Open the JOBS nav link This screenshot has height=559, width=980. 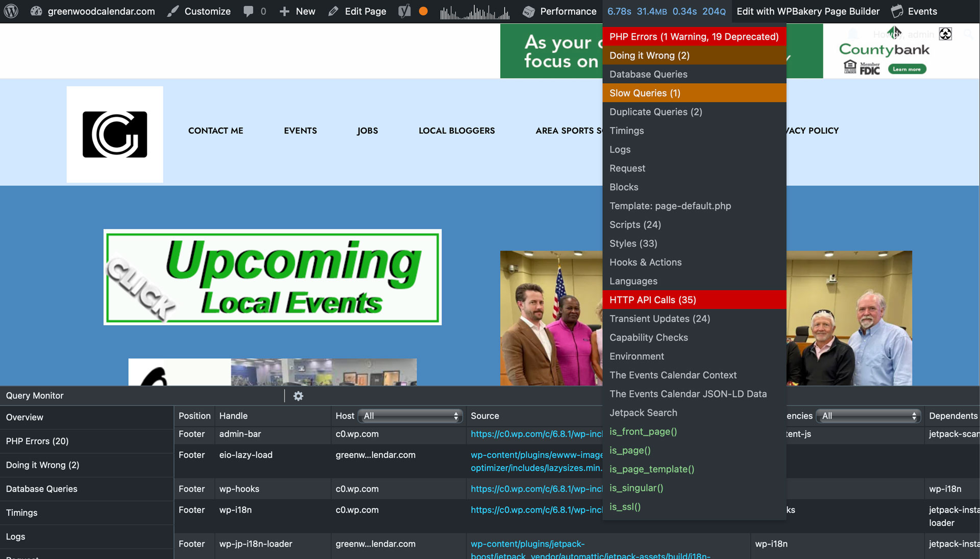click(367, 131)
